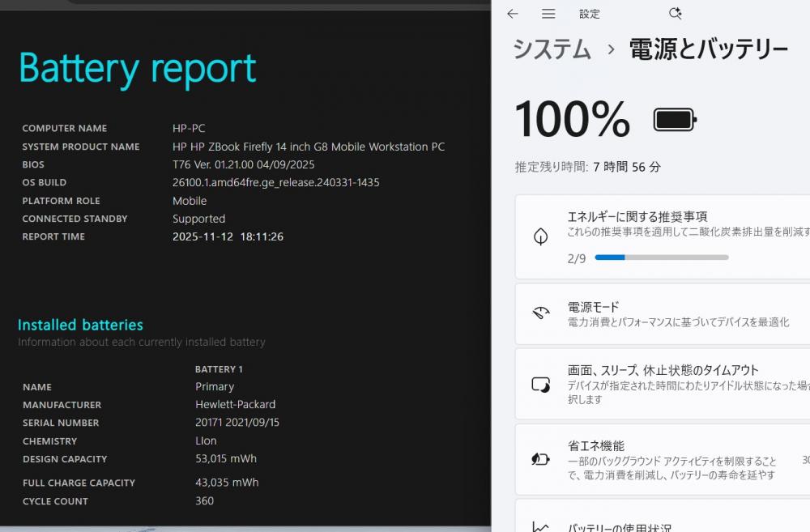Click the Installed batteries heading
The width and height of the screenshot is (810, 532).
80,325
